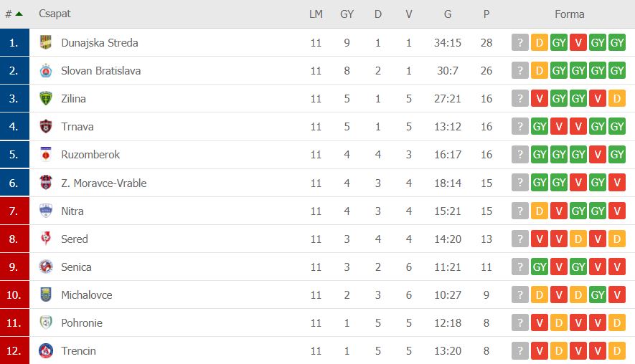Click the gray question mark next to Dunajska Streda
This screenshot has height=364, width=635.
[519, 43]
